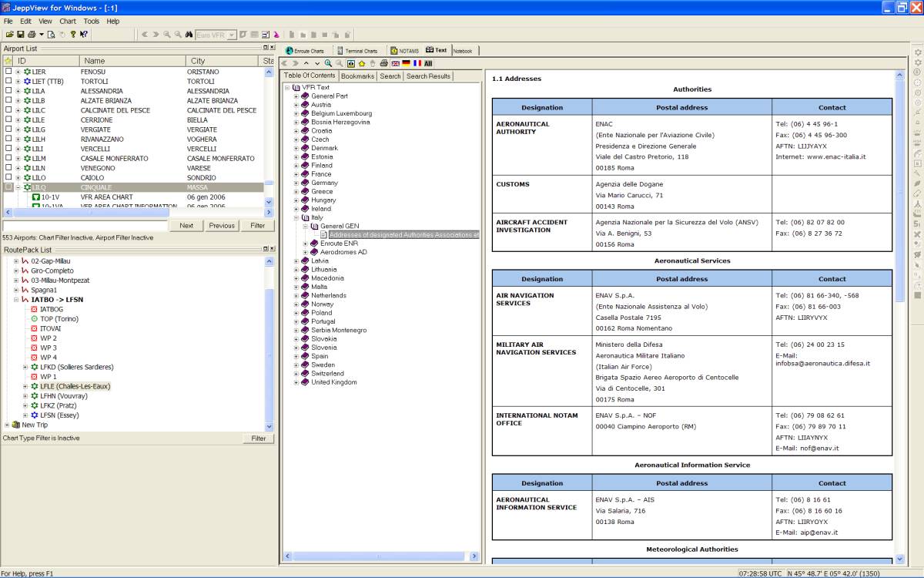Screen dimensions: 924x578
Task: Click the zoom-in magnifier in text toolbar
Action: coord(329,63)
